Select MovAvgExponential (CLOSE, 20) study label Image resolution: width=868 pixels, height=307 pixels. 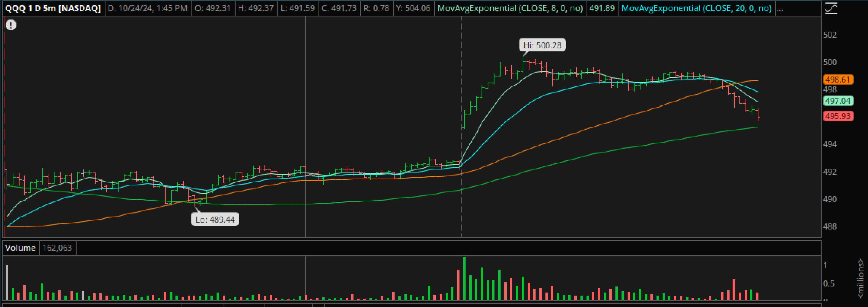point(696,8)
